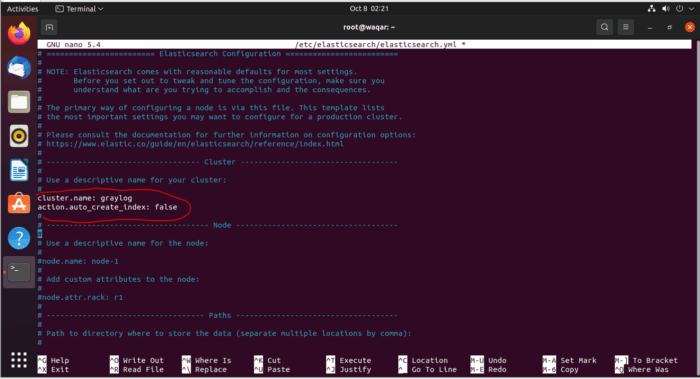Launch LibreOffice Writer from the dock

point(19,170)
